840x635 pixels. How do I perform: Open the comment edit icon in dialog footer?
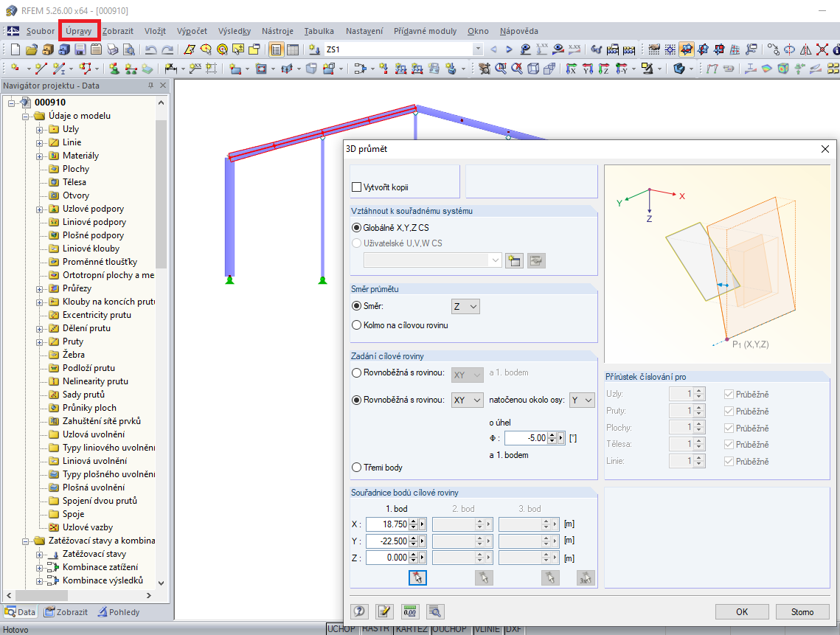[x=384, y=611]
